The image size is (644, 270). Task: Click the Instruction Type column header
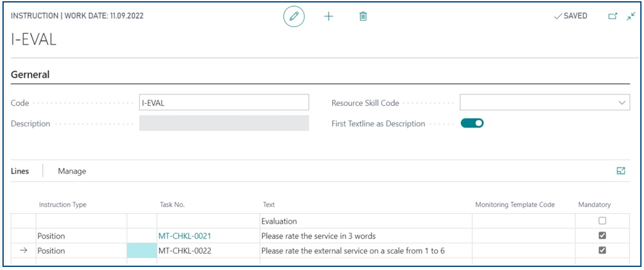click(x=62, y=205)
